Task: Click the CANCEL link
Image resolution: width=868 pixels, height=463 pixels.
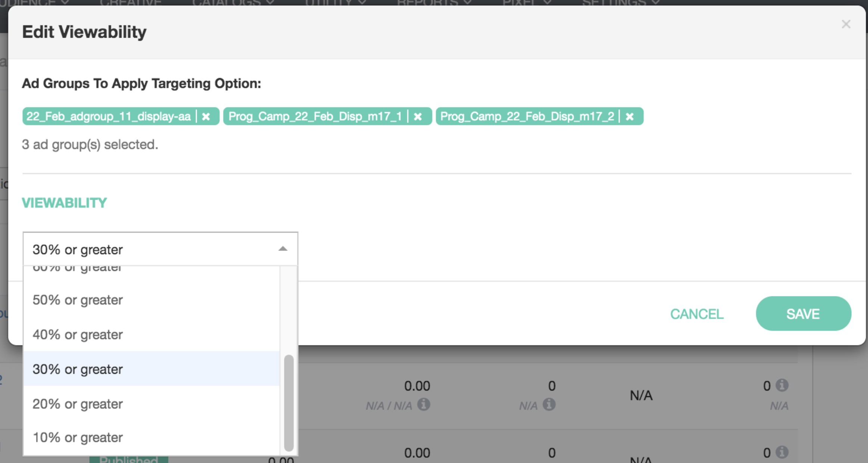Action: [x=697, y=314]
